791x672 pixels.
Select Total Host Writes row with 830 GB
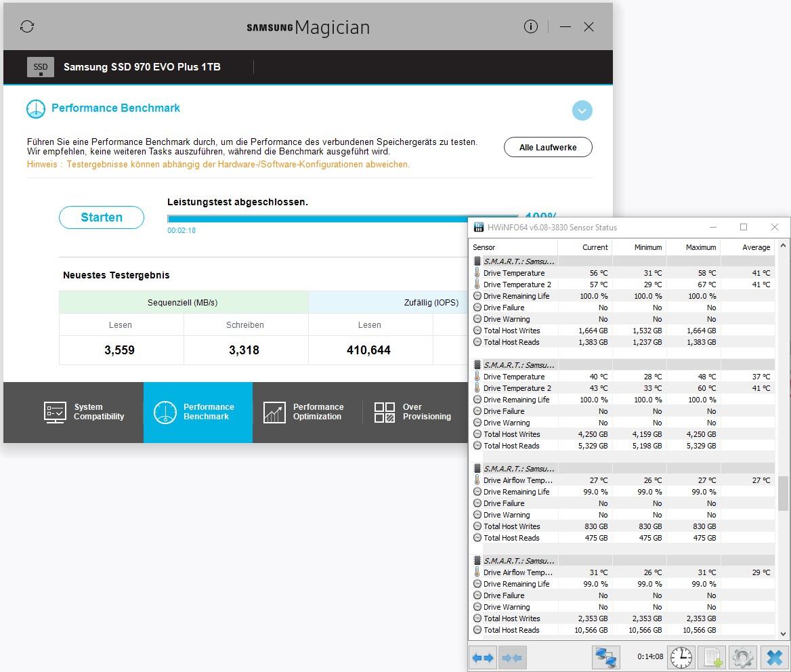point(622,526)
